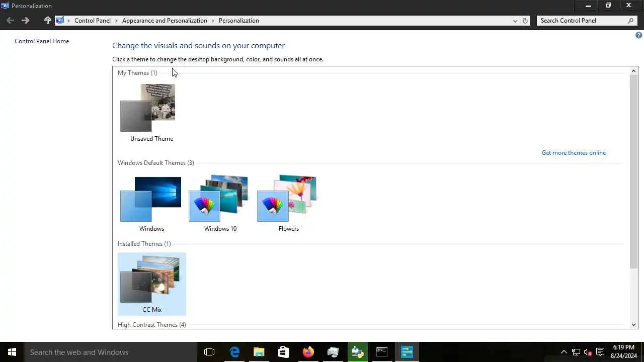Launch Firefox from the taskbar
This screenshot has height=362, width=644.
(x=308, y=352)
